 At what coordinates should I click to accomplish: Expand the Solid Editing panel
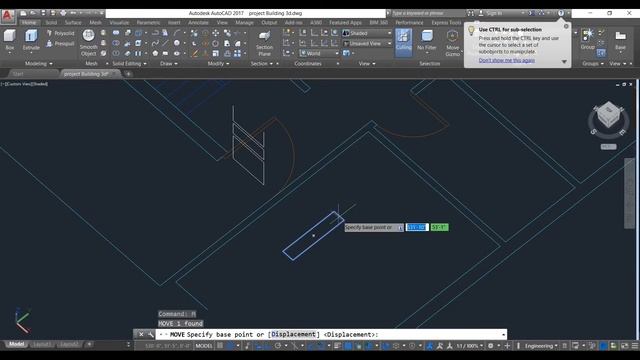[x=129, y=64]
